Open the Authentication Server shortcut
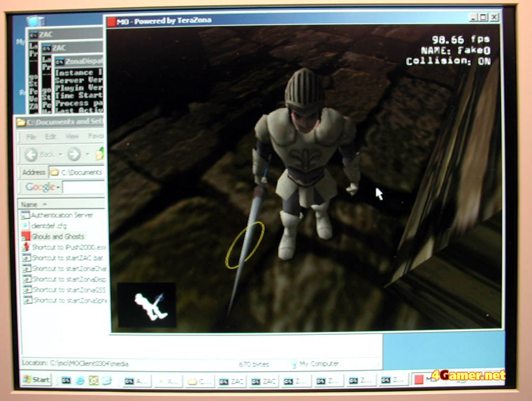 coord(62,215)
